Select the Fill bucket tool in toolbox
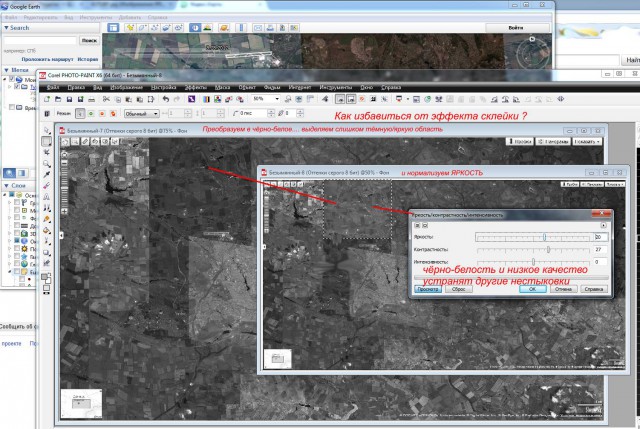The image size is (640, 429). coord(47,231)
